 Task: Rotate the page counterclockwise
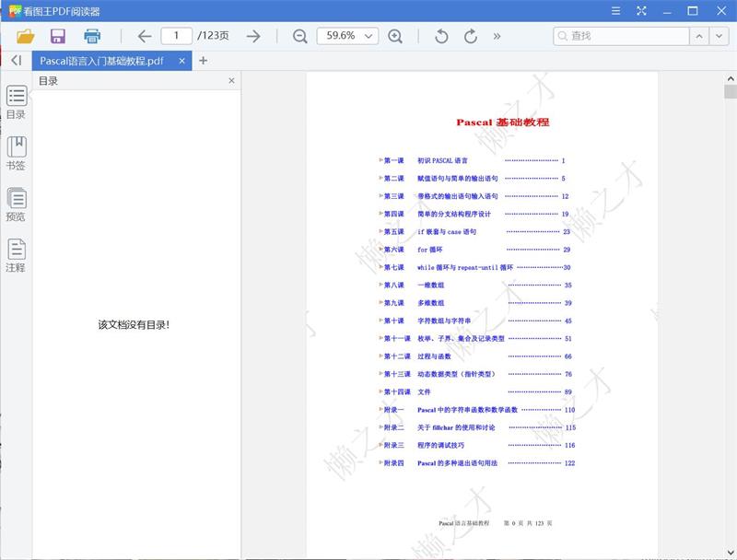(x=441, y=36)
